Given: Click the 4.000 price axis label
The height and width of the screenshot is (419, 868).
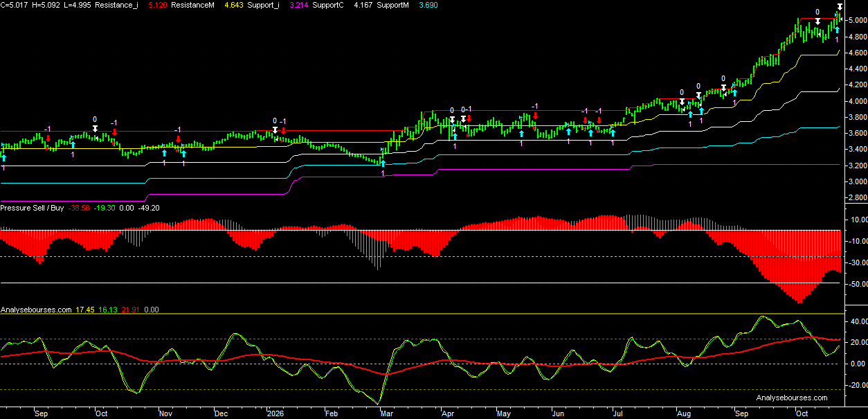Looking at the screenshot, I should 857,101.
